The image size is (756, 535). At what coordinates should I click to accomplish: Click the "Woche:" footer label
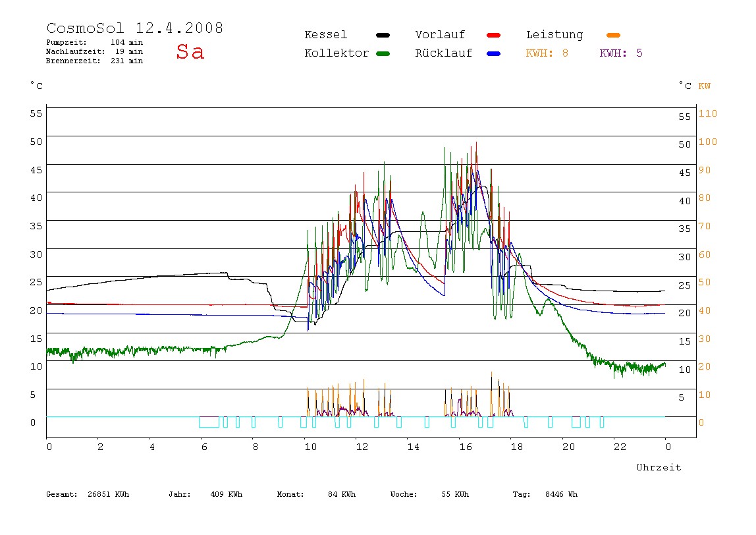point(404,494)
